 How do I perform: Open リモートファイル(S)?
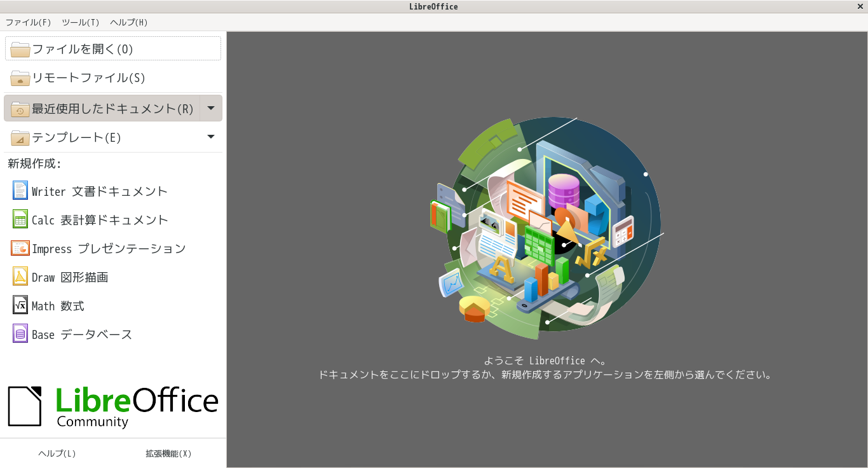click(x=113, y=78)
